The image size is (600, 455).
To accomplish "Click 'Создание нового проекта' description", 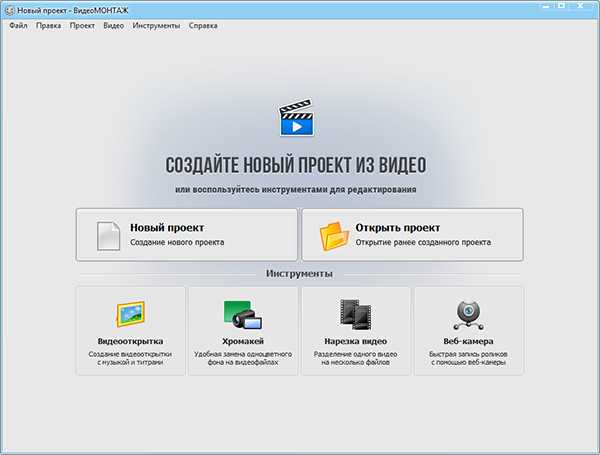I will (x=177, y=242).
